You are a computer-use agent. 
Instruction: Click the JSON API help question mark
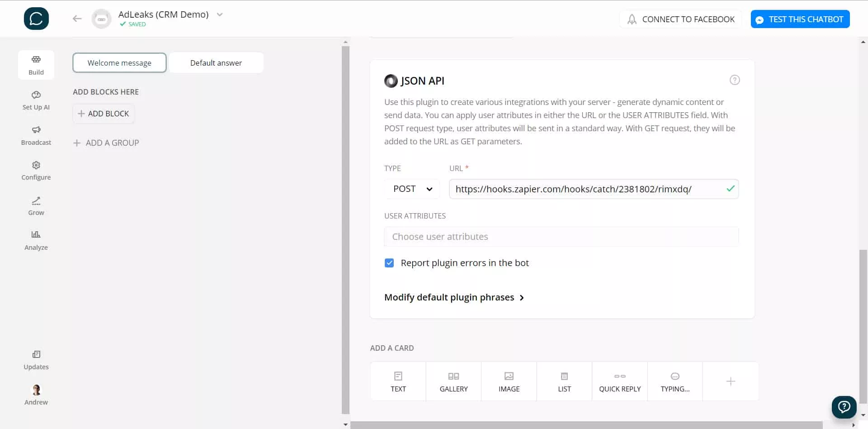click(x=735, y=80)
